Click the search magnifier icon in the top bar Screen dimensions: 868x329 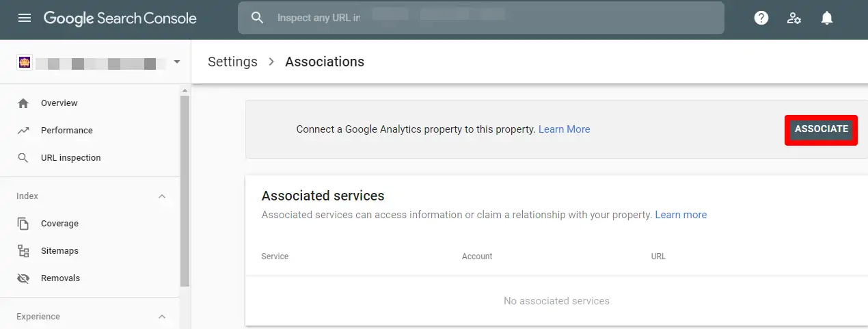coord(258,18)
